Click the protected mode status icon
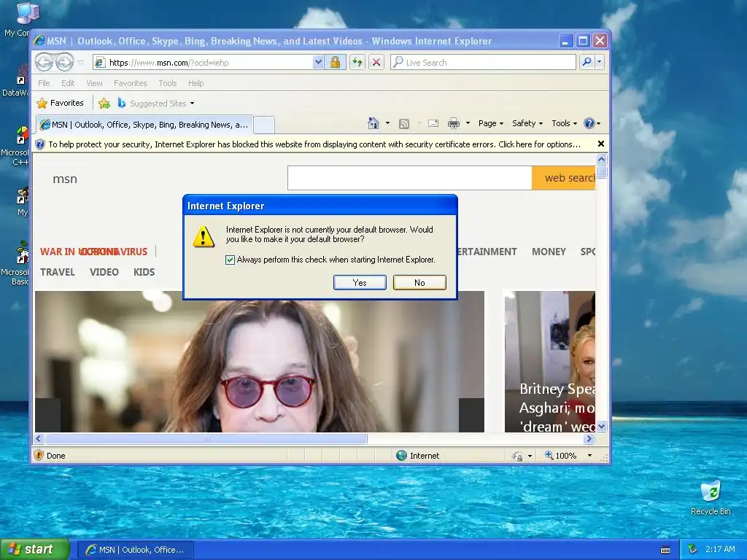747x560 pixels. (x=517, y=456)
